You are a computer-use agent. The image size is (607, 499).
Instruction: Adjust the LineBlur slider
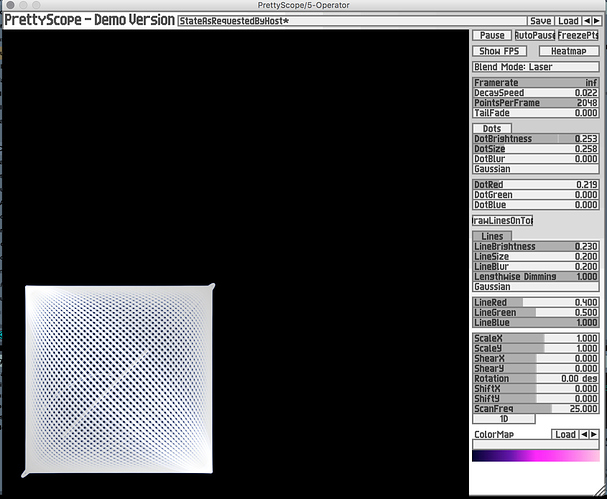pyautogui.click(x=536, y=267)
